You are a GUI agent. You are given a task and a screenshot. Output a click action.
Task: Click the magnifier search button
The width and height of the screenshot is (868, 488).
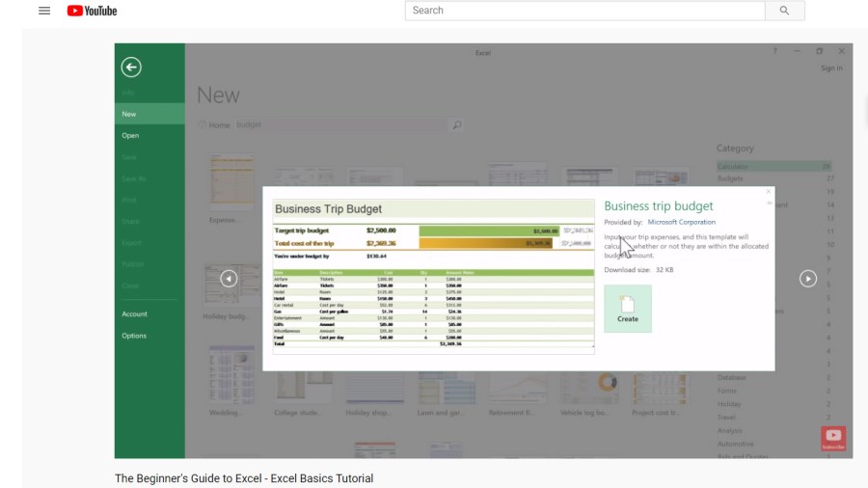pyautogui.click(x=784, y=11)
